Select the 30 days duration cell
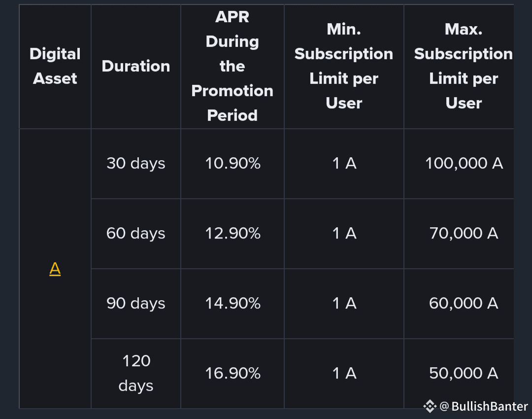The height and width of the screenshot is (419, 532). (136, 164)
